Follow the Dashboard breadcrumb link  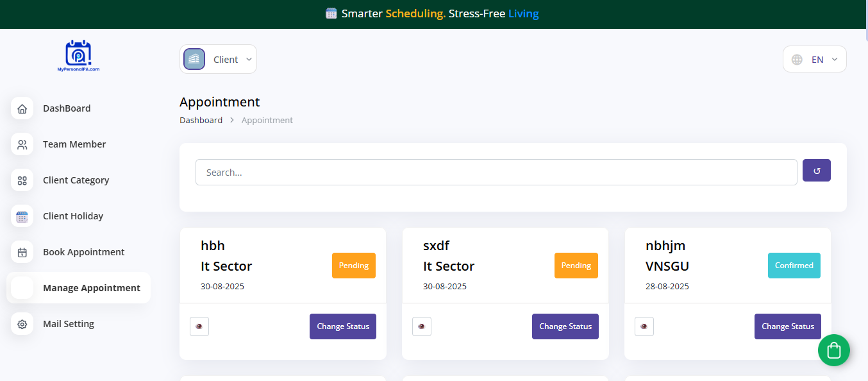coord(201,120)
